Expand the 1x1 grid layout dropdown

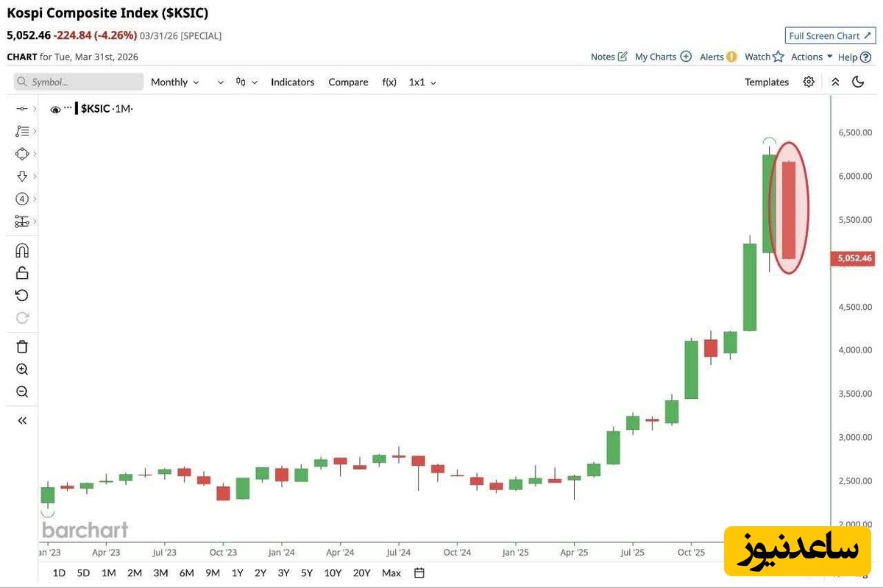[x=422, y=82]
